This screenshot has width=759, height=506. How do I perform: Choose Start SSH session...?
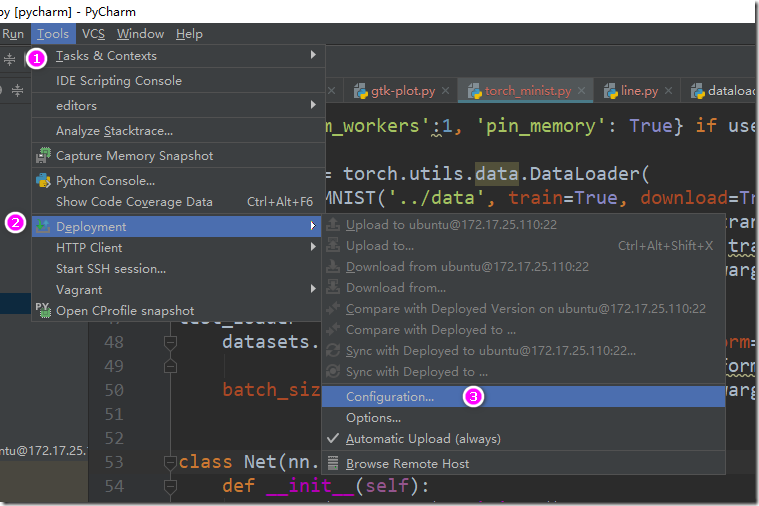point(111,268)
